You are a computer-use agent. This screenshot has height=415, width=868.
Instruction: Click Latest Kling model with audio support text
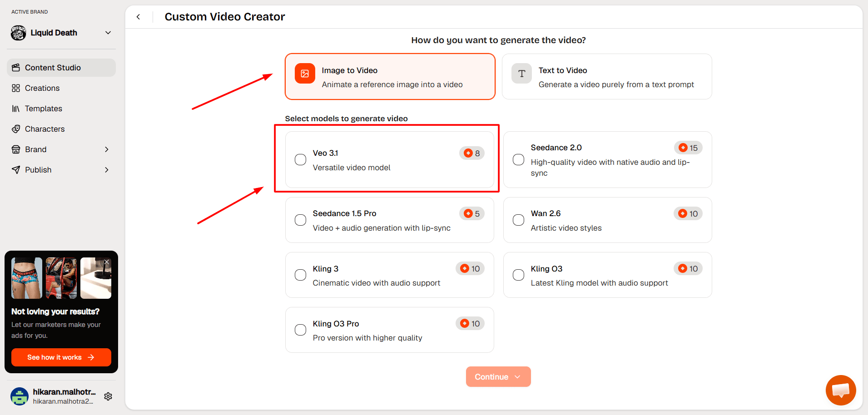(599, 283)
